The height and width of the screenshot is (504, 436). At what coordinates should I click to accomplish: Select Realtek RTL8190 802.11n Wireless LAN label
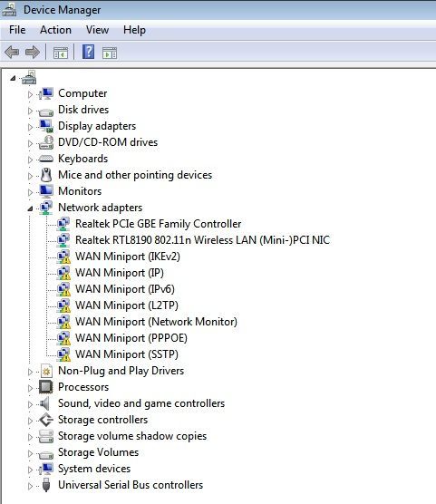[202, 240]
